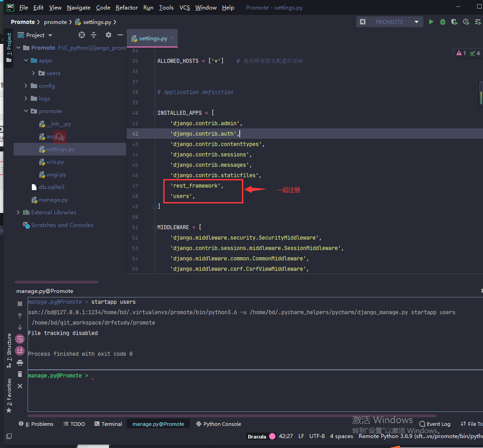The height and width of the screenshot is (448, 483).
Task: Click the 4 spaces indent setting
Action: [x=341, y=436]
